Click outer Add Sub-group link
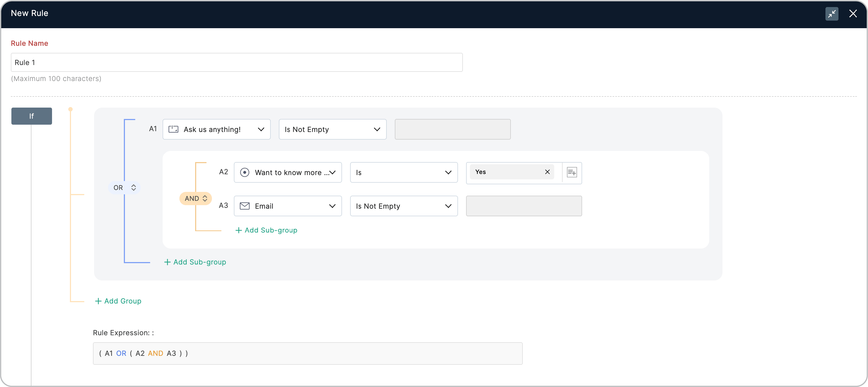 (x=195, y=262)
